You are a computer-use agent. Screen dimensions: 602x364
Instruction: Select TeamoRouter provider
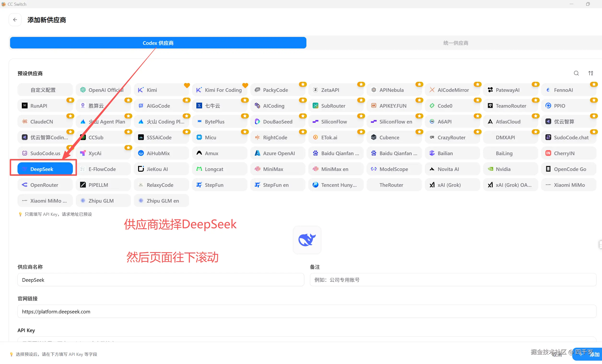tap(510, 106)
